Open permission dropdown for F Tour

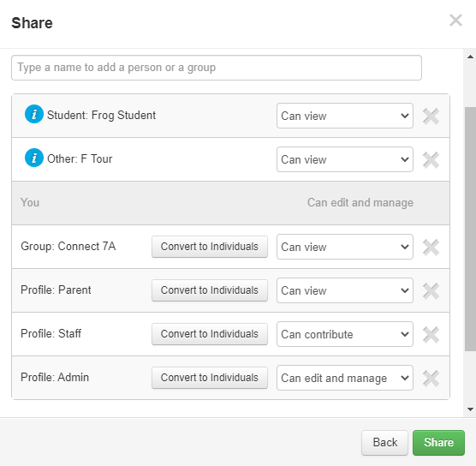344,159
